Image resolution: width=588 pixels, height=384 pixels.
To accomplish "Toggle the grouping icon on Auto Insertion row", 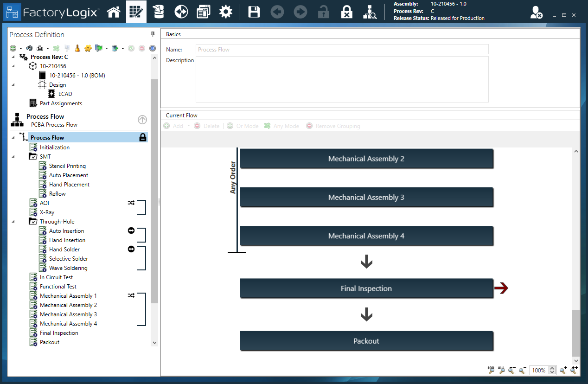I will pos(131,230).
